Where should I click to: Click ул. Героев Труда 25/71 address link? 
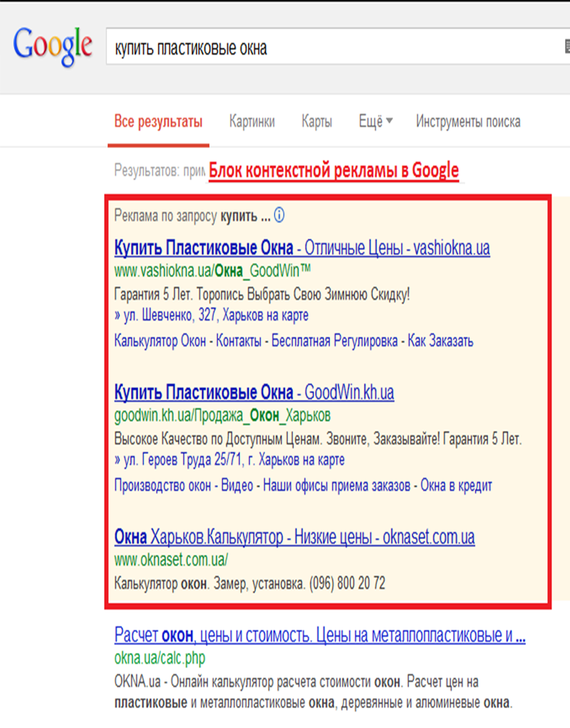[x=229, y=459]
